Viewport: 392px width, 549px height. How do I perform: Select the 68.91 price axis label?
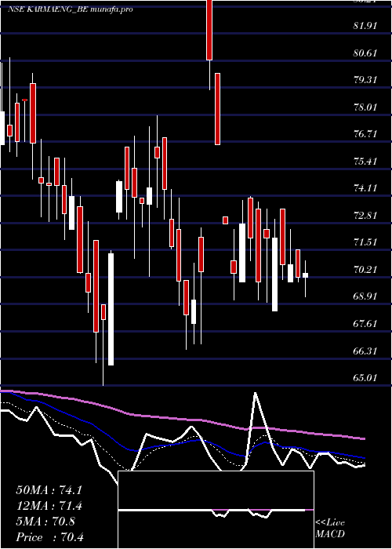(365, 296)
